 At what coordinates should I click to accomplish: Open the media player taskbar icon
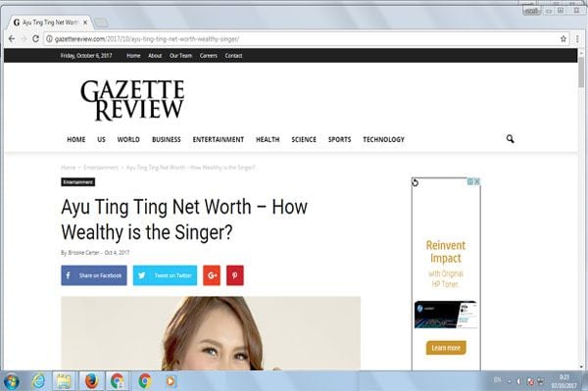click(x=171, y=381)
